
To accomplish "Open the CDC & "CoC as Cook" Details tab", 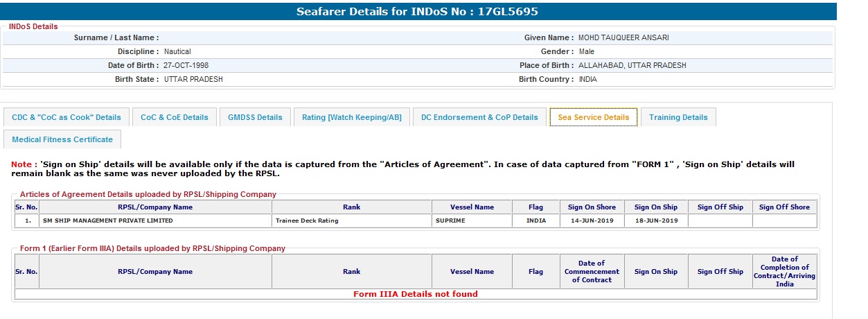I will pos(67,117).
